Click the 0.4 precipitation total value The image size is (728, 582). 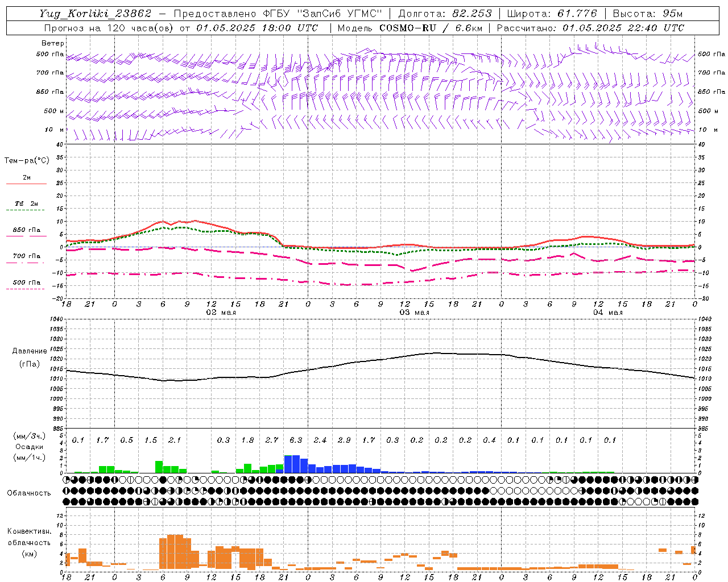point(489,440)
